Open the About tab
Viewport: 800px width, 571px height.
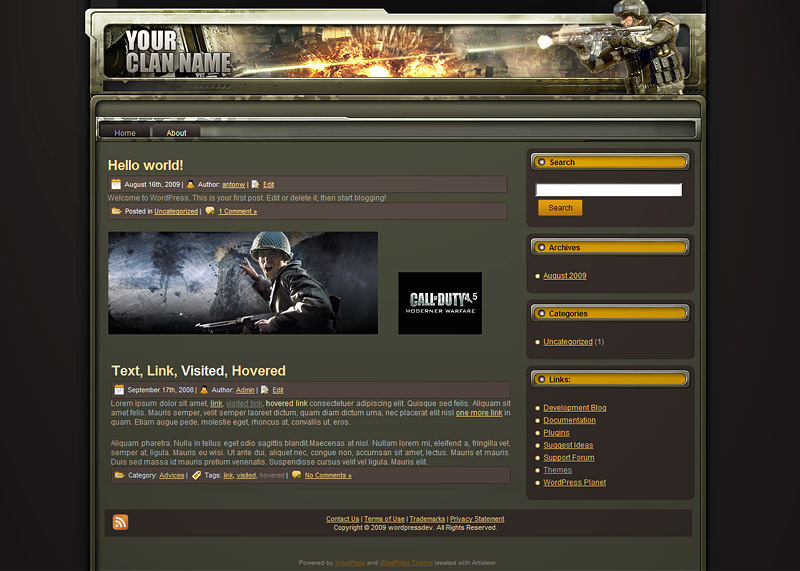tap(177, 133)
